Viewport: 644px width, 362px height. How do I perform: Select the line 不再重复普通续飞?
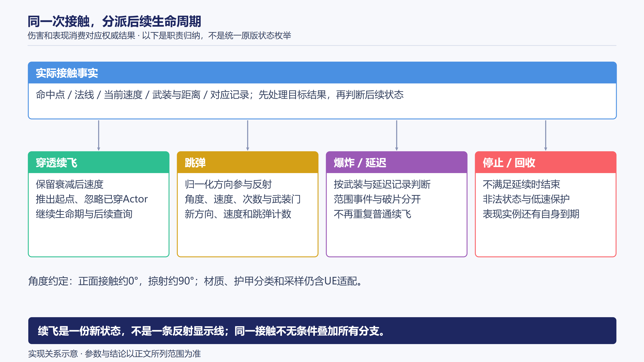[x=372, y=214]
